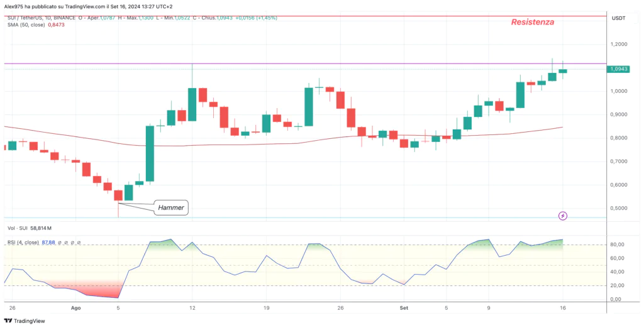
Task: Select the Hammer callout label
Action: coord(171,208)
